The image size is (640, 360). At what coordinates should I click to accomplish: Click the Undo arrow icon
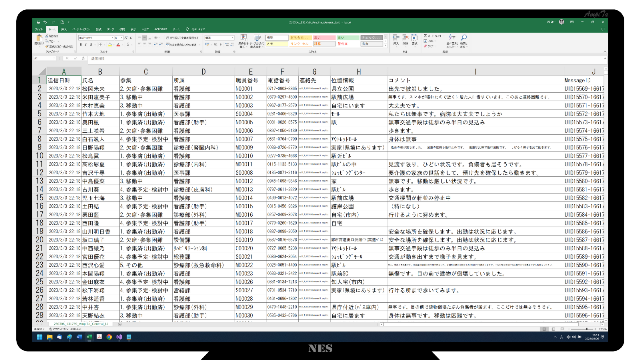point(45,22)
